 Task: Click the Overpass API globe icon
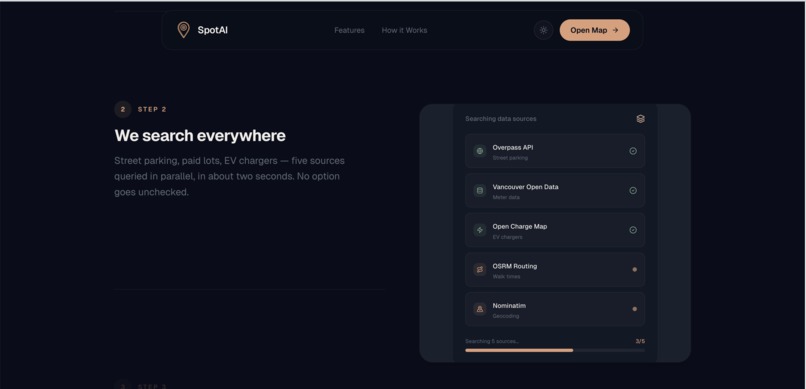[480, 151]
